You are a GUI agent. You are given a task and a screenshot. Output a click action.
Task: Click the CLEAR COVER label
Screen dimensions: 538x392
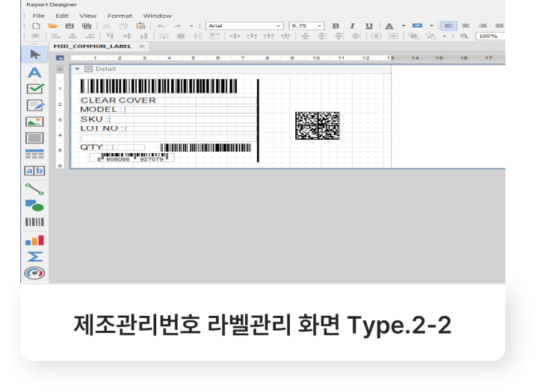[118, 100]
